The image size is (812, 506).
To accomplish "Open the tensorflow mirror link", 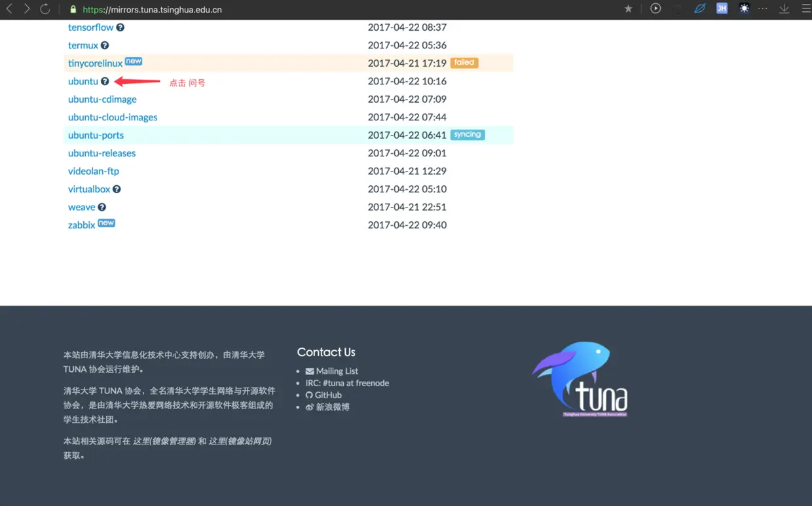I will click(91, 27).
